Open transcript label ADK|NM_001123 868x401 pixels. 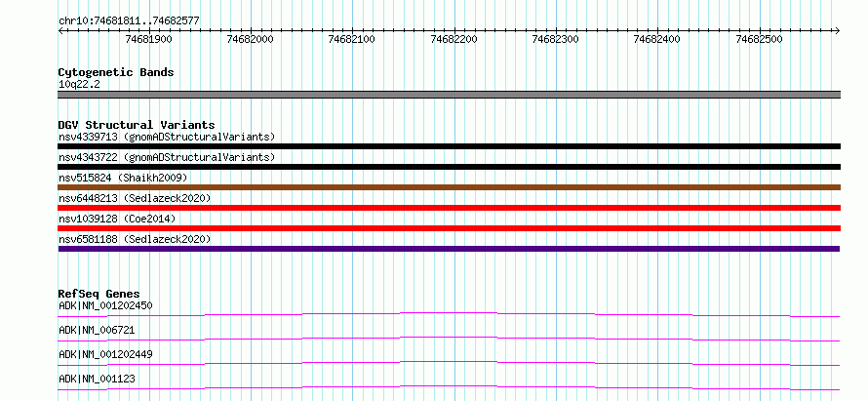97,379
